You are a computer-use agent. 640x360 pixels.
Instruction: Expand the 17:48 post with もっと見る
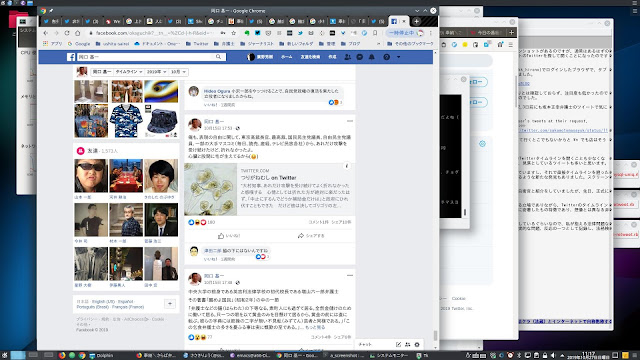[316, 327]
